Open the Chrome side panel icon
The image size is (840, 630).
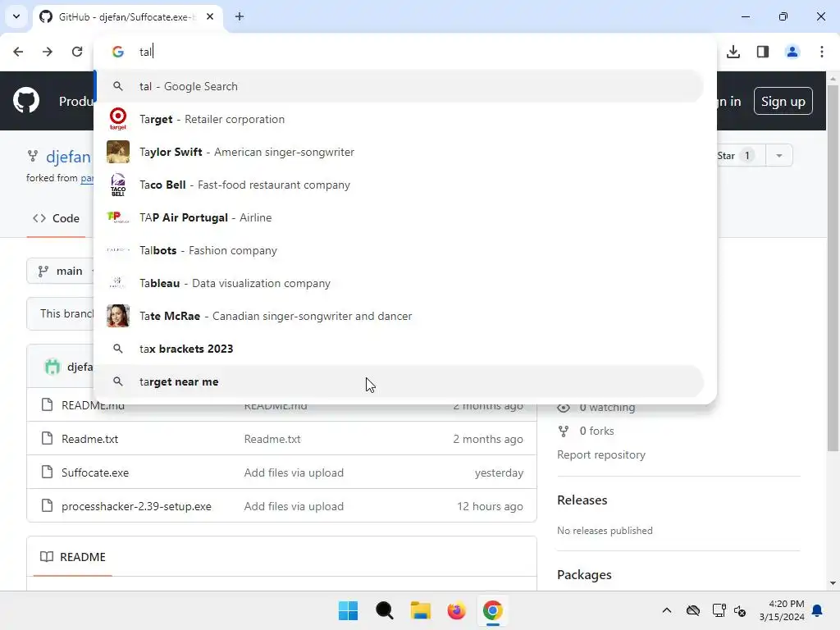coord(763,52)
